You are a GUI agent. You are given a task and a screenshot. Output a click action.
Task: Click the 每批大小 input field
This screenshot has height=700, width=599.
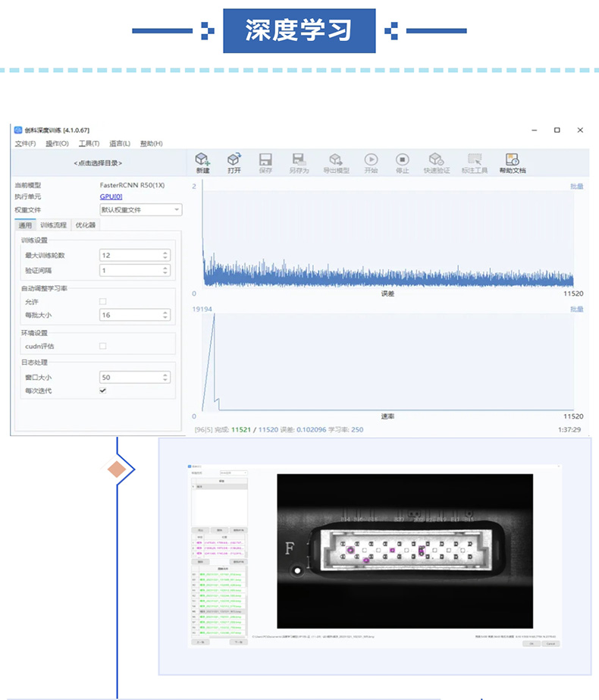point(134,315)
